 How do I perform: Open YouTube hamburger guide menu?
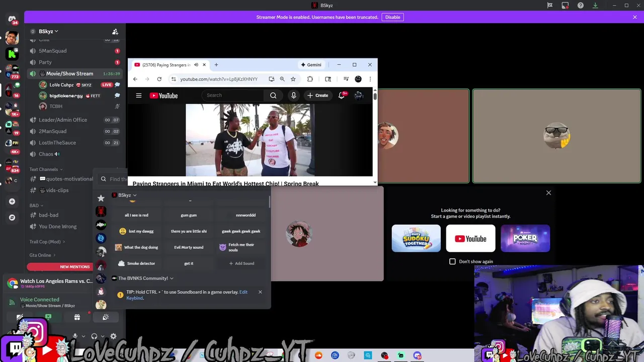[139, 96]
